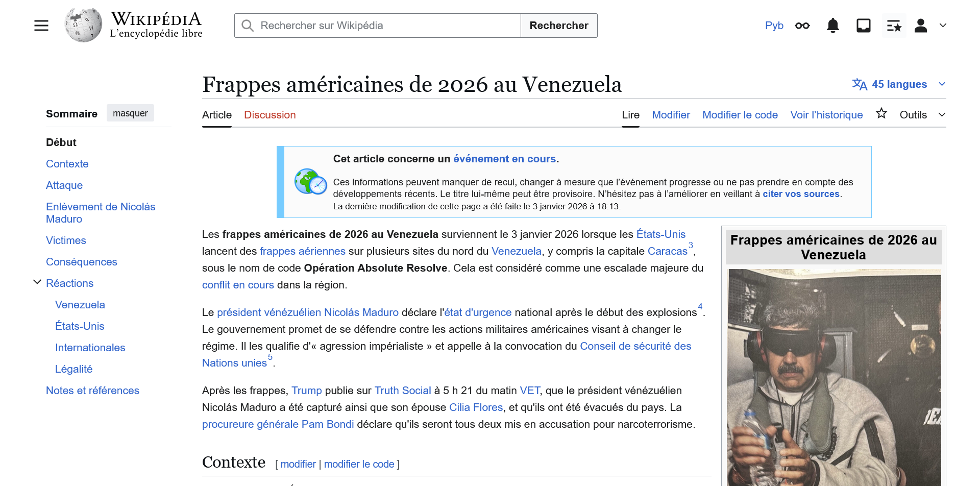Screen dimensions: 980x486
Task: Open the Outils dropdown menu
Action: pos(922,115)
